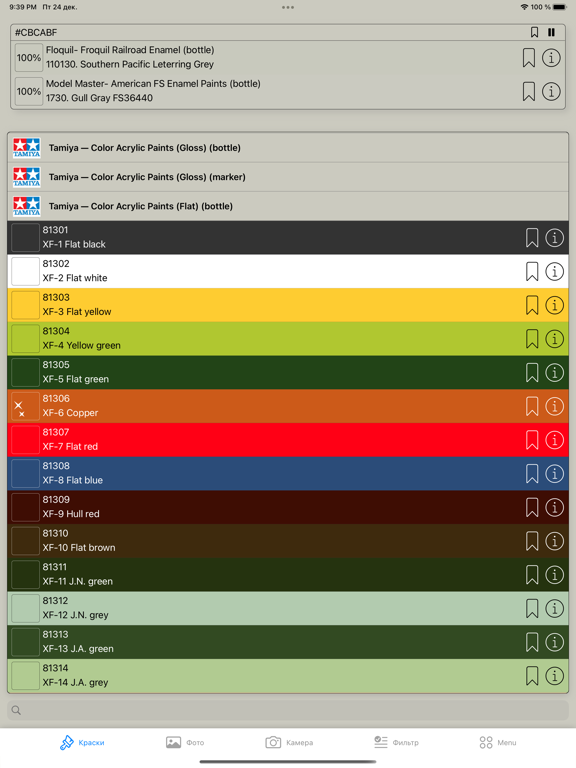Bookmark XF-5 Flat green

532,373
